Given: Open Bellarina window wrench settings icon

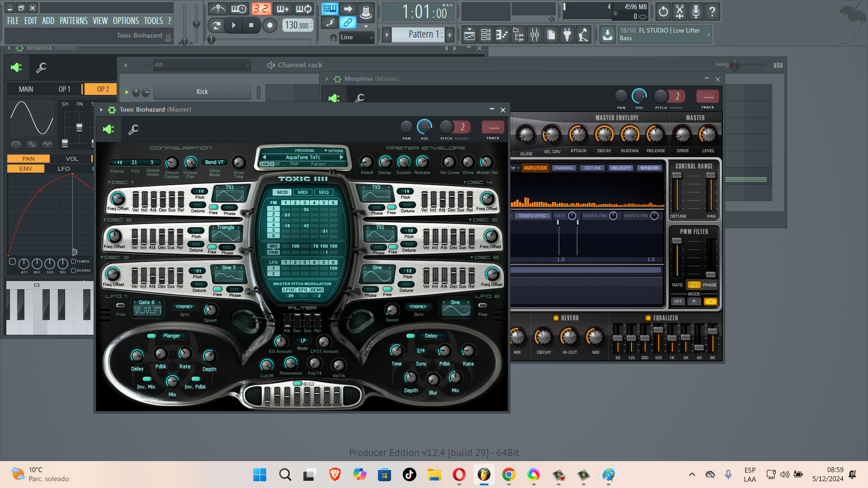Looking at the screenshot, I should 41,68.
